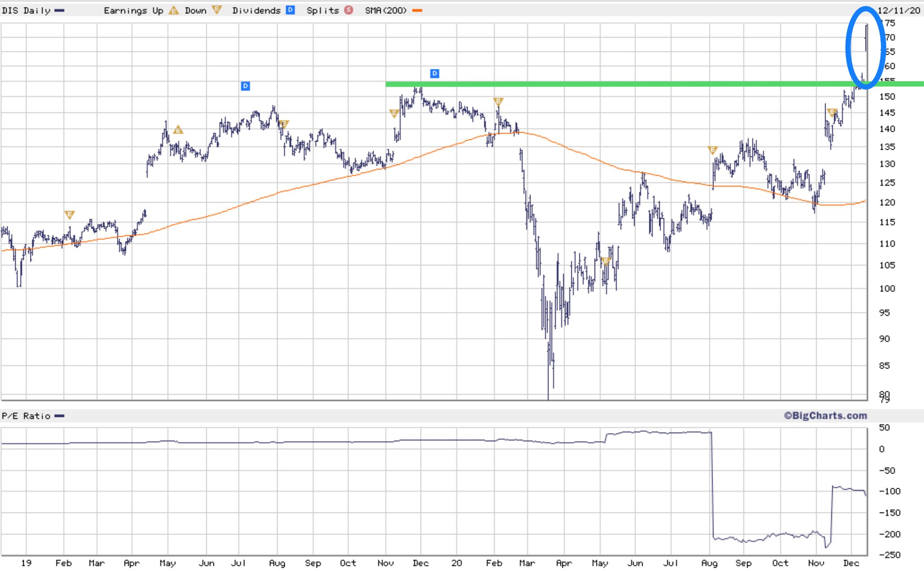Click the blue Dividends D legend icon
The width and height of the screenshot is (924, 571).
coord(290,10)
